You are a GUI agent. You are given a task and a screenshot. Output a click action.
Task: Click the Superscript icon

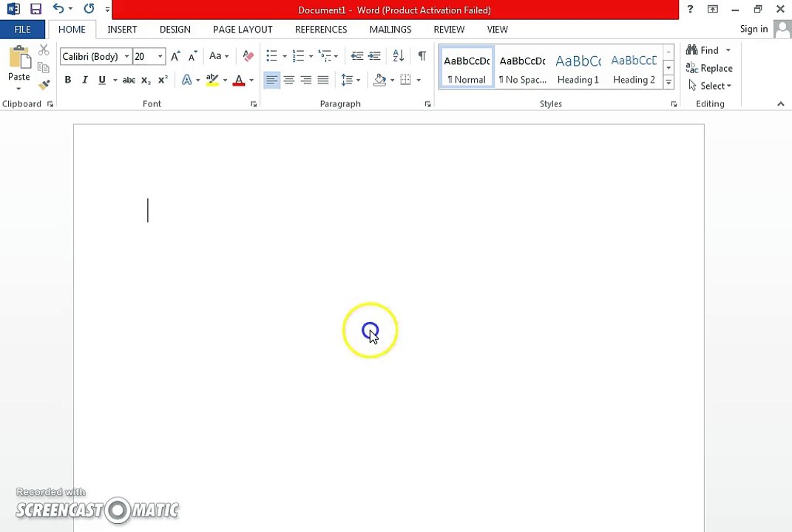163,80
